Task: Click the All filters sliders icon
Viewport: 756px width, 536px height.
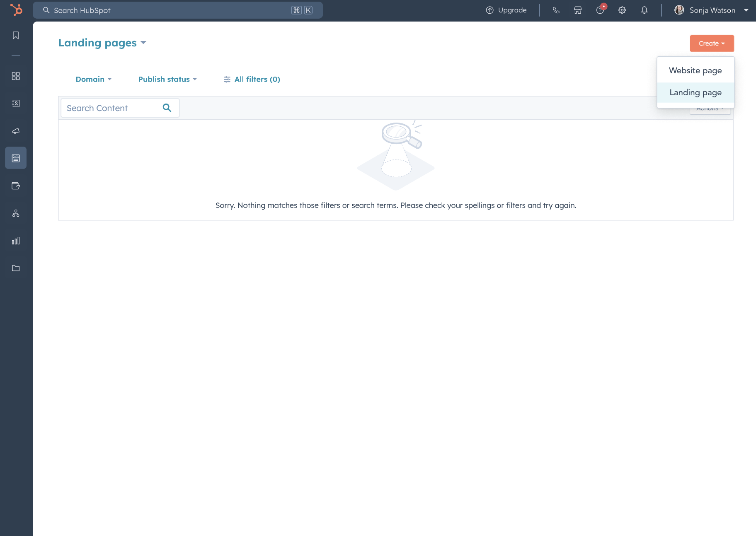Action: 227,80
